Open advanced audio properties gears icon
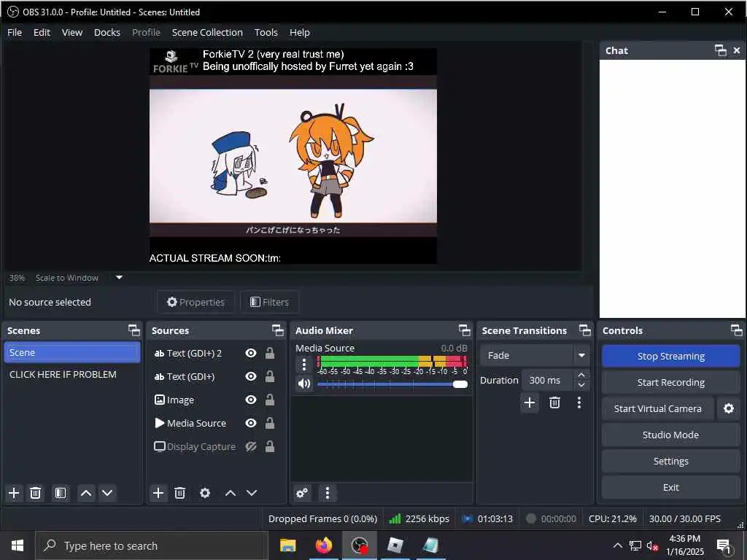 (302, 493)
